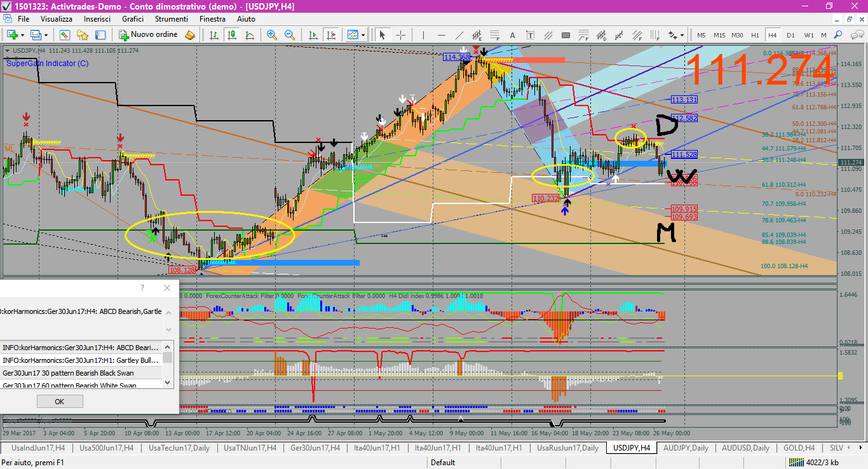
Task: Switch to bar chart mode
Action: coord(214,35)
